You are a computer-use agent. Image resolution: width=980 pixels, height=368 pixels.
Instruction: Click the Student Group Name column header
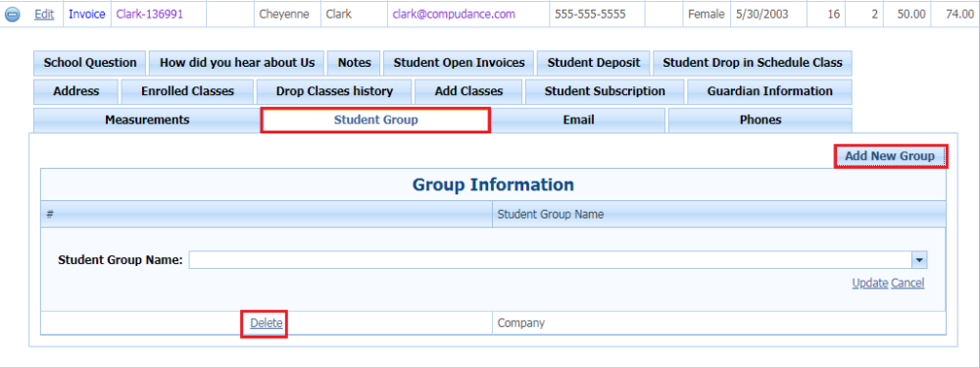(x=718, y=214)
